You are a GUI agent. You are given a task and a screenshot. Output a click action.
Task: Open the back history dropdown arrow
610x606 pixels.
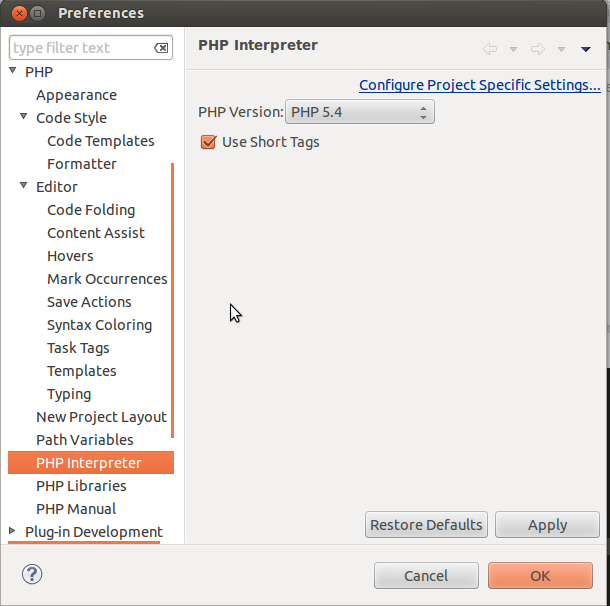[514, 49]
